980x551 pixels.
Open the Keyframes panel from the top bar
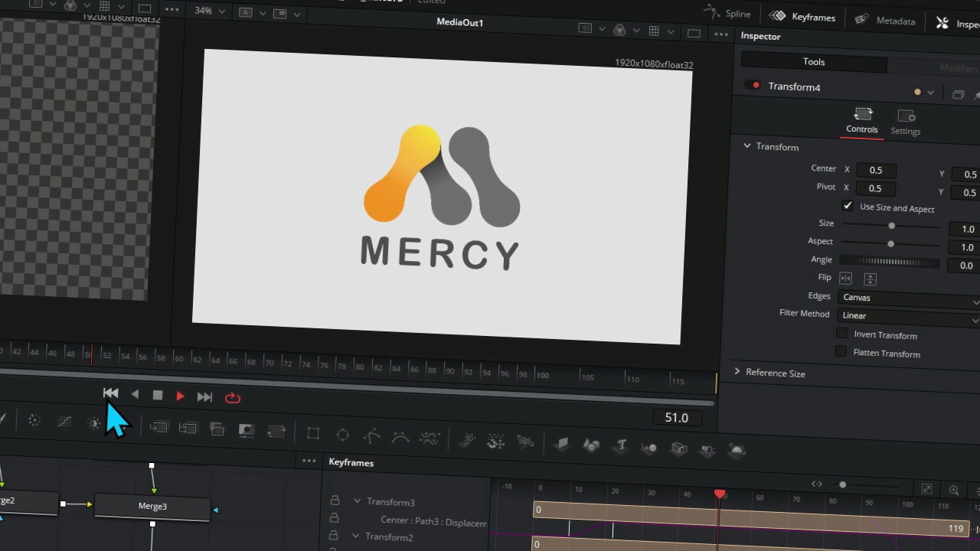[802, 17]
